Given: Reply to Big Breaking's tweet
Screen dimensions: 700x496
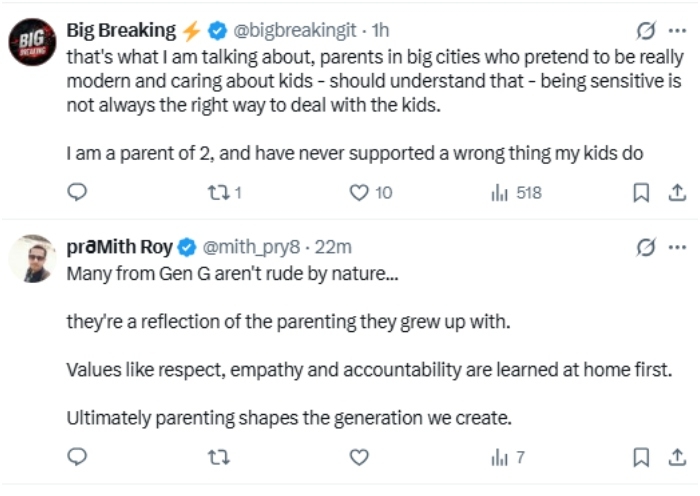Looking at the screenshot, I should 77,192.
